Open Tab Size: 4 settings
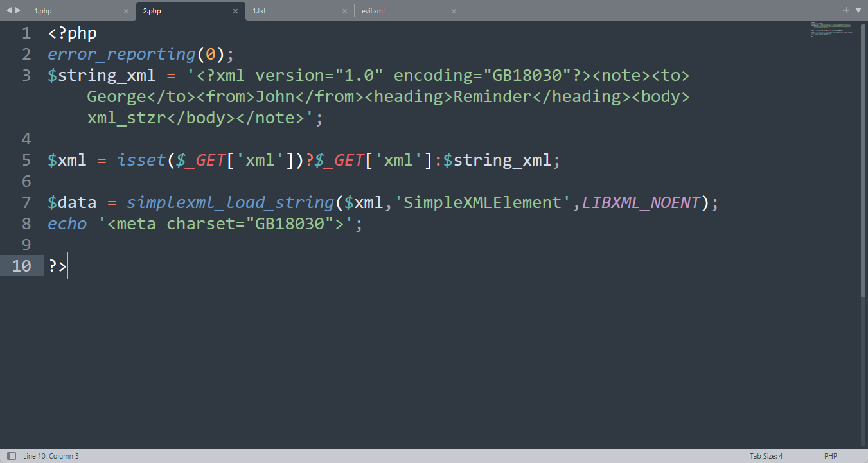 (x=766, y=456)
